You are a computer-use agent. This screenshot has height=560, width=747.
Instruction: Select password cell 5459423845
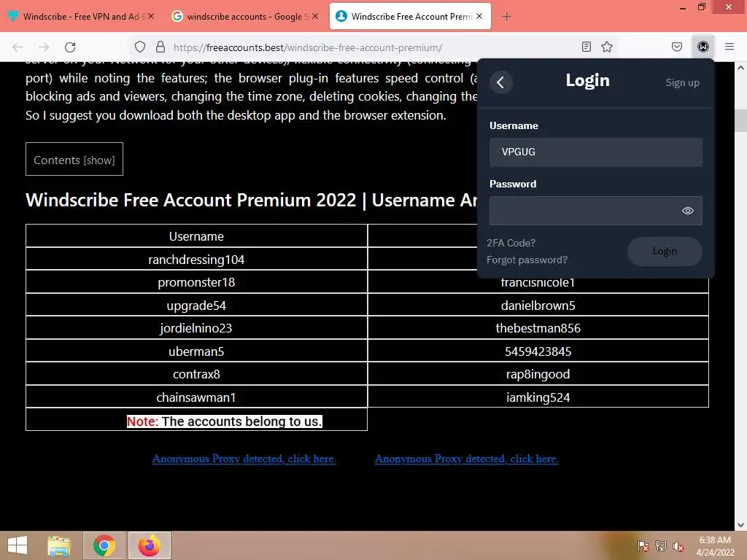coord(538,351)
